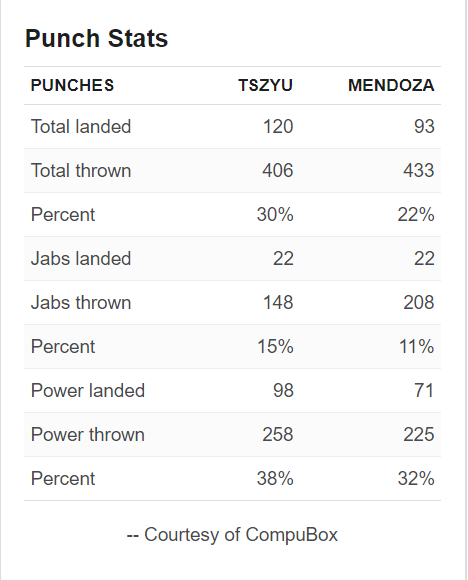468x580 pixels.
Task: Click Mendoza's power thrown value 225
Action: pyautogui.click(x=418, y=434)
